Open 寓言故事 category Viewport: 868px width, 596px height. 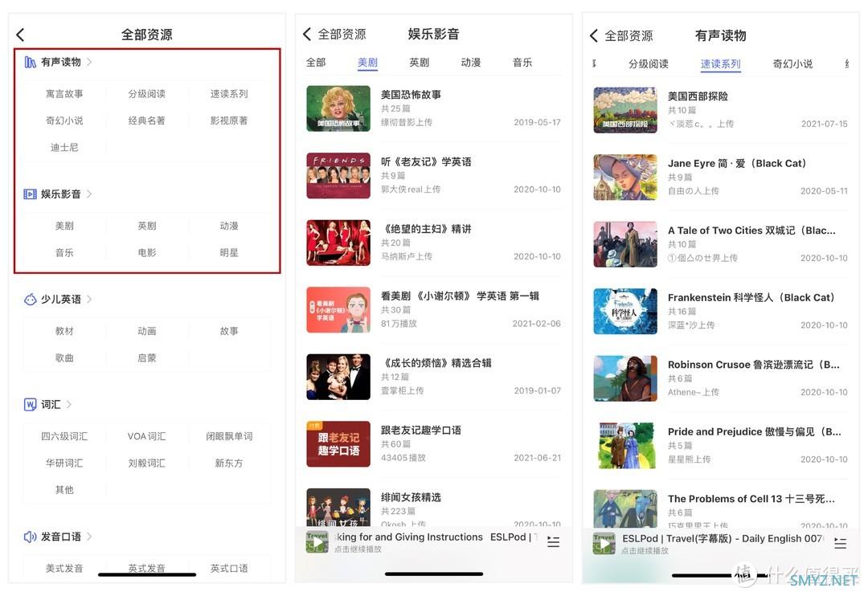pos(64,94)
